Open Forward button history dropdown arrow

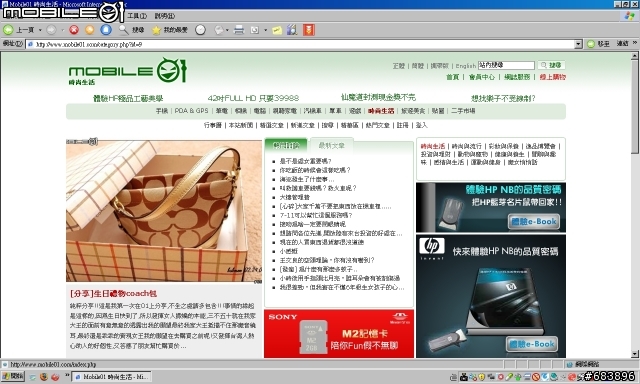(63, 30)
